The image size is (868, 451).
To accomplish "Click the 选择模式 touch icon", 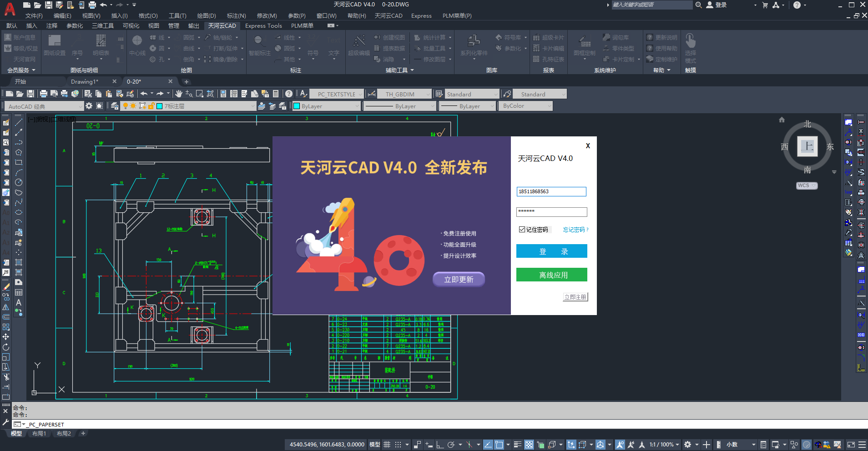I will click(691, 48).
